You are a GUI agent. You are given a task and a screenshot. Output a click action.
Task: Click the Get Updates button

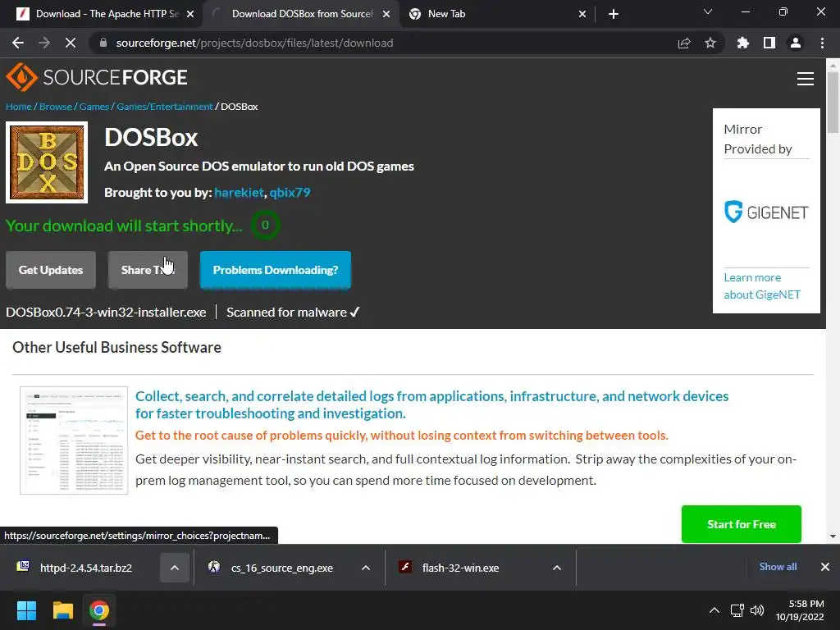[51, 270]
